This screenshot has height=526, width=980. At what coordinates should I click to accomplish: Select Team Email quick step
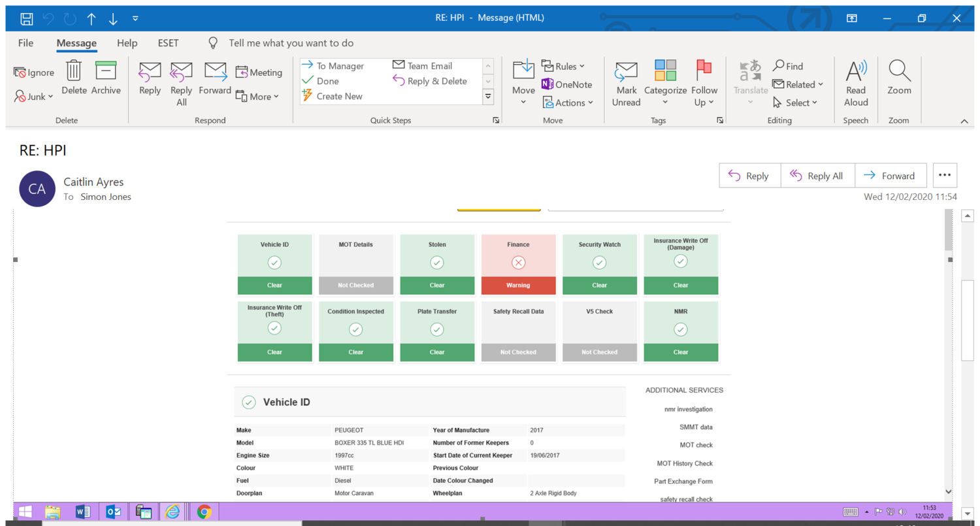pyautogui.click(x=422, y=66)
